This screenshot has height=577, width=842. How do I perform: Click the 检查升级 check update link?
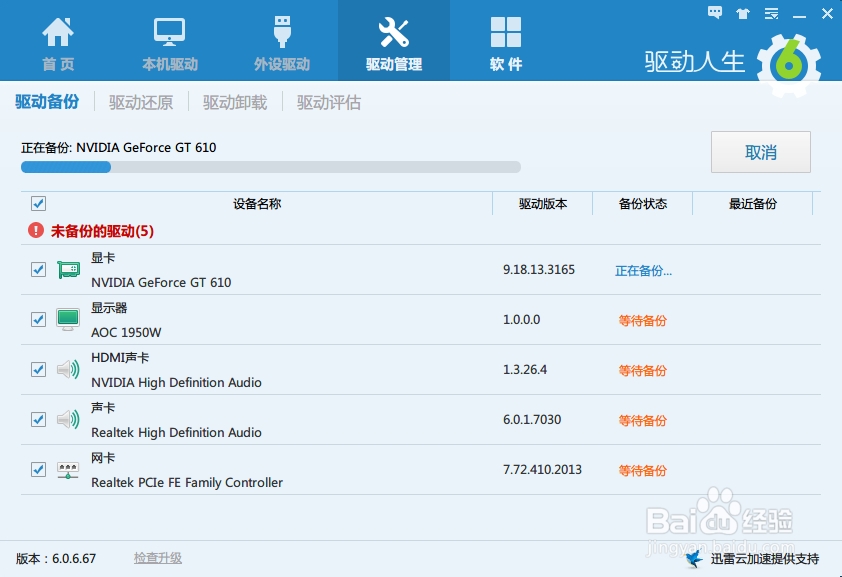point(158,558)
